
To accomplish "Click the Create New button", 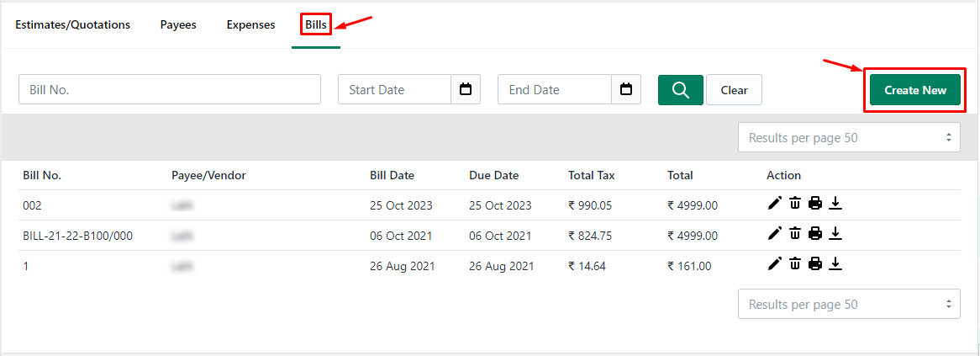I will tap(915, 90).
